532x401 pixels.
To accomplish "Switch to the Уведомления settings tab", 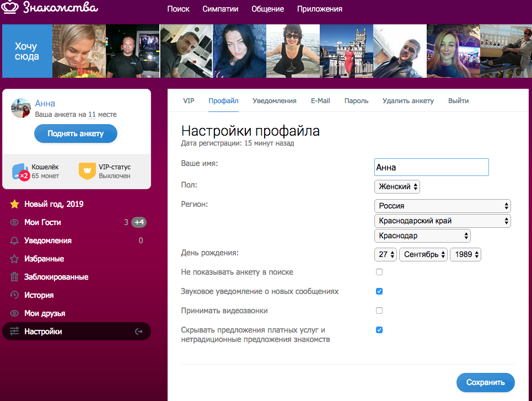I will click(x=275, y=101).
